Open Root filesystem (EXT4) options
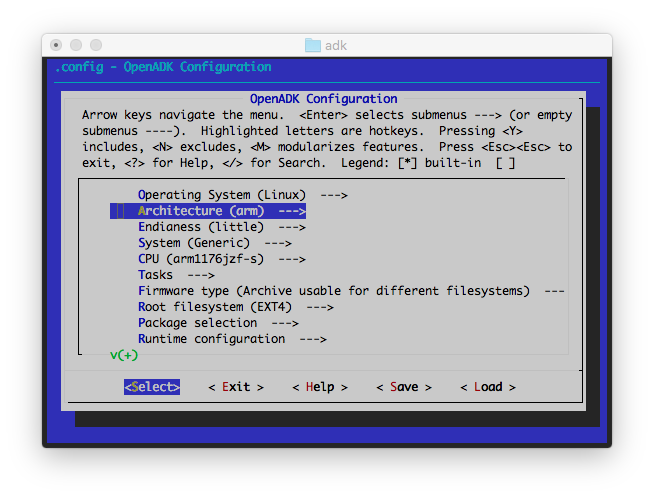654x498 pixels. [235, 307]
